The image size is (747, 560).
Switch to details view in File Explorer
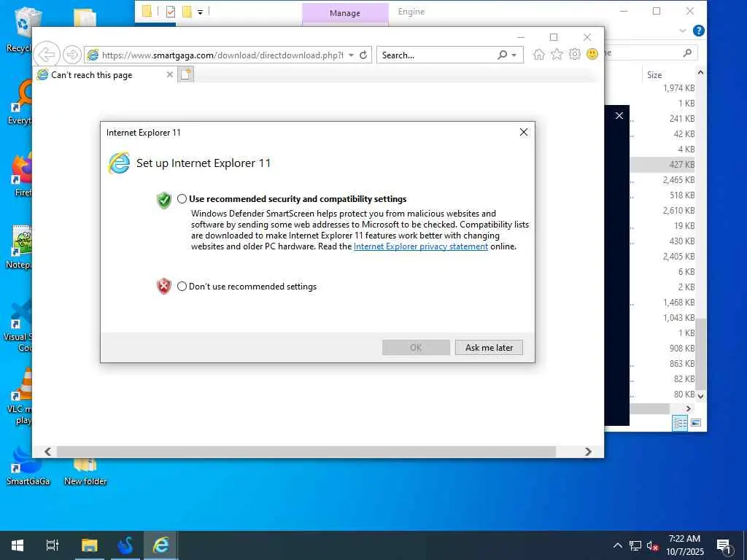coord(680,422)
